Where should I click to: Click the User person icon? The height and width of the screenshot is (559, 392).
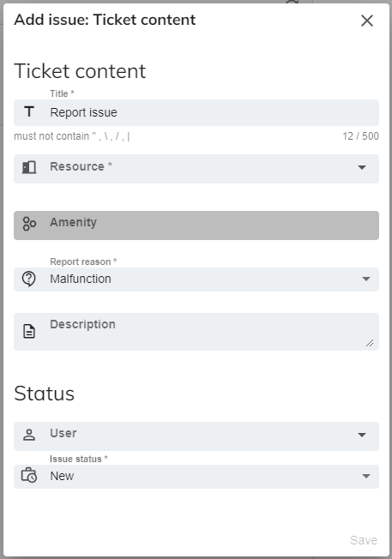pyautogui.click(x=29, y=435)
